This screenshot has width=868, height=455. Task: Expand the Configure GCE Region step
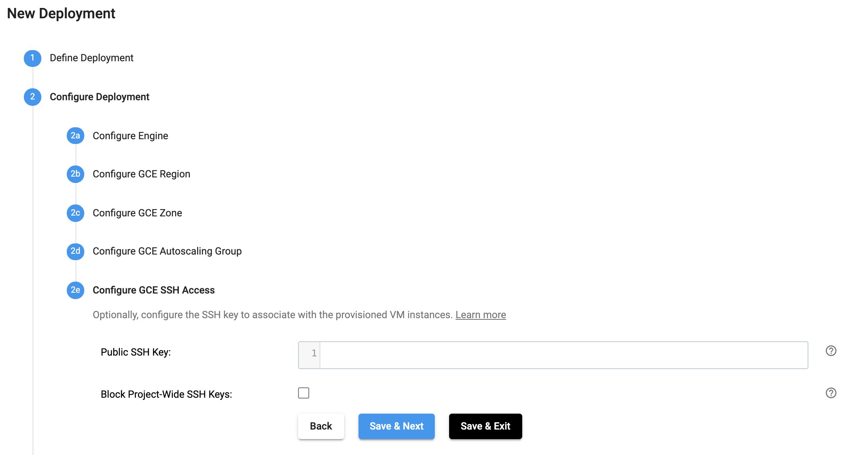pos(141,174)
